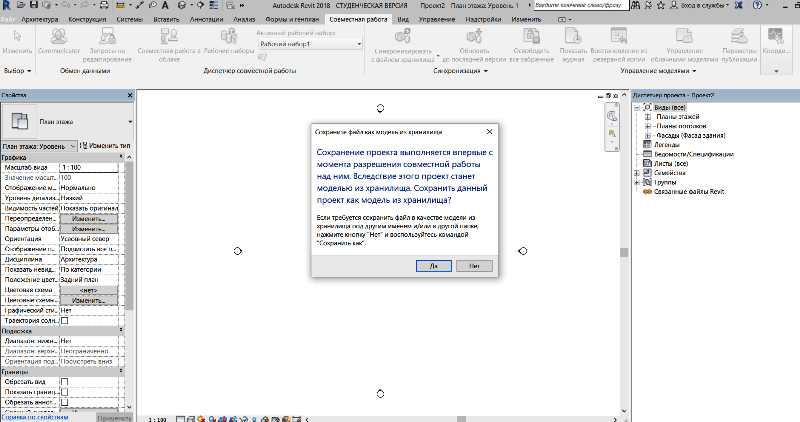
Task: Click the Help question mark icon
Action: tap(758, 5)
